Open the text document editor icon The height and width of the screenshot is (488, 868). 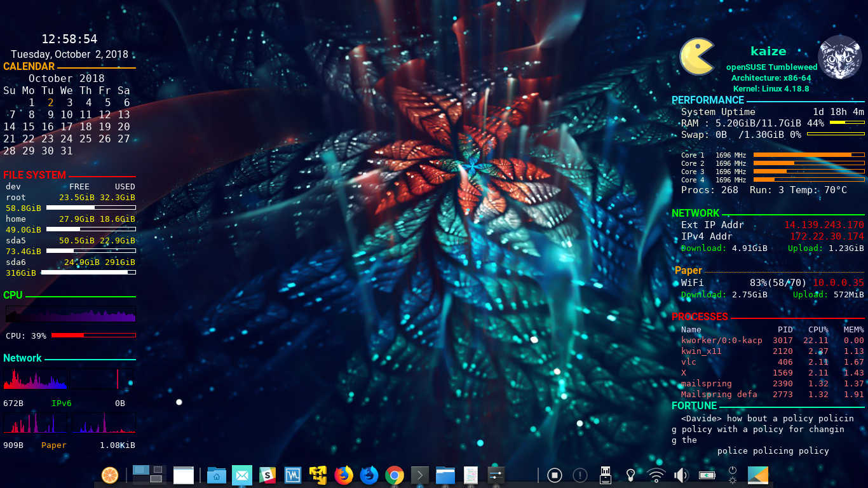pos(471,475)
